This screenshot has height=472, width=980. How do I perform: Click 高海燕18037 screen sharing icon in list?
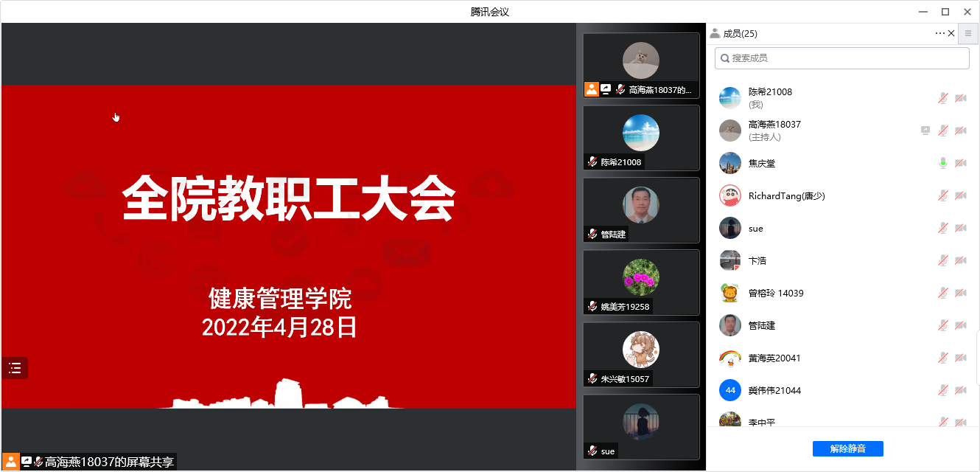tap(925, 131)
